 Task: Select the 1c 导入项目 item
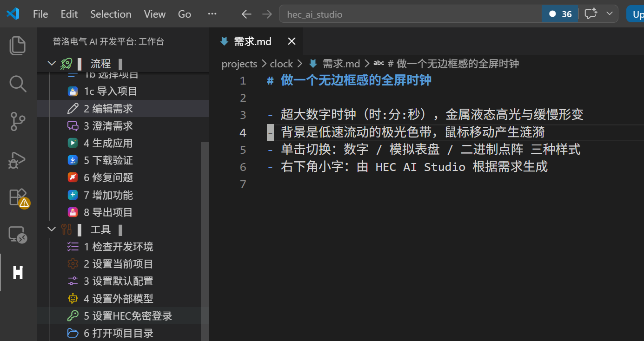[x=123, y=91]
